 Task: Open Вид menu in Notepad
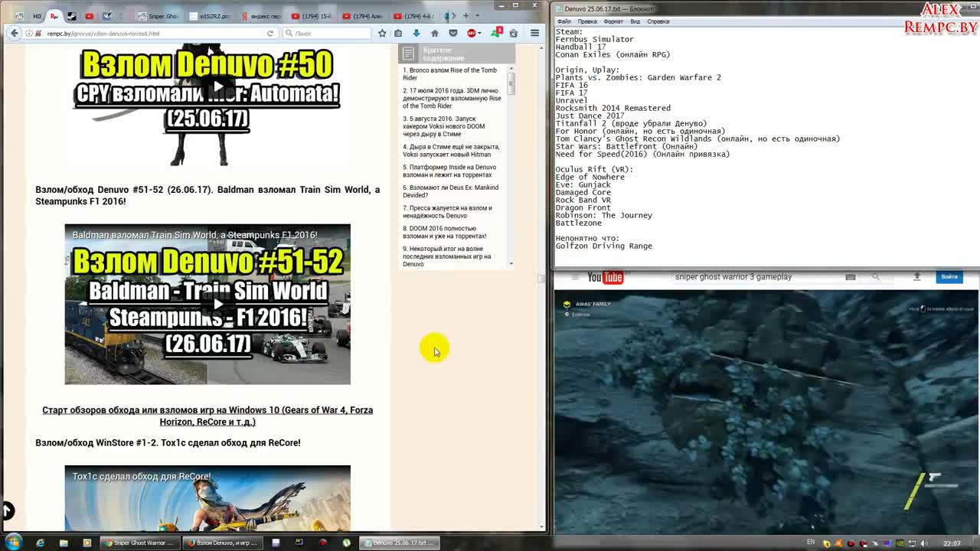635,21
